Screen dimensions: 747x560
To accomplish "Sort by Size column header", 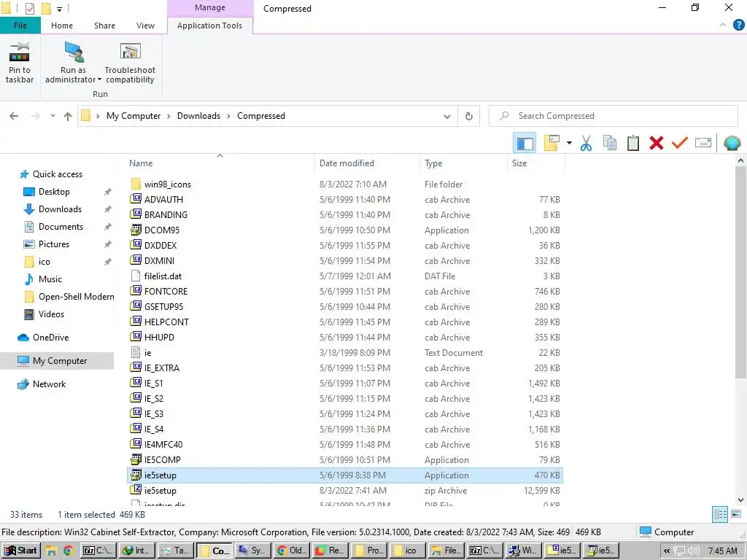I will click(x=536, y=163).
